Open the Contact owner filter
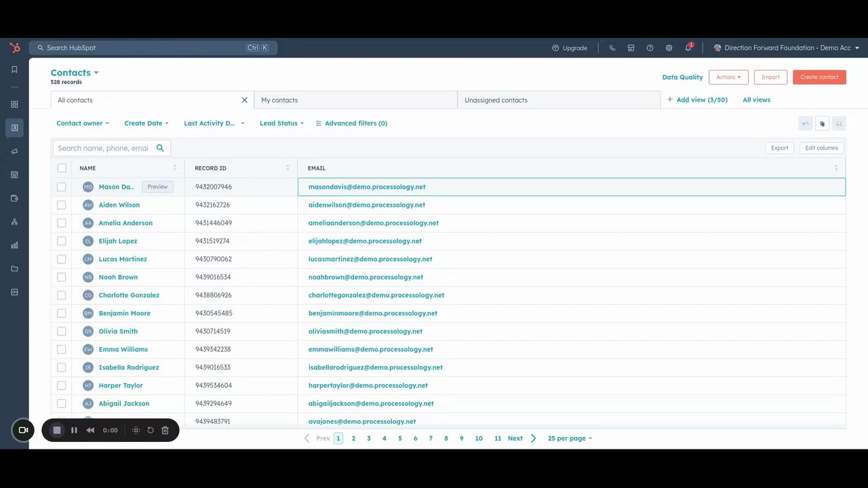 83,123
